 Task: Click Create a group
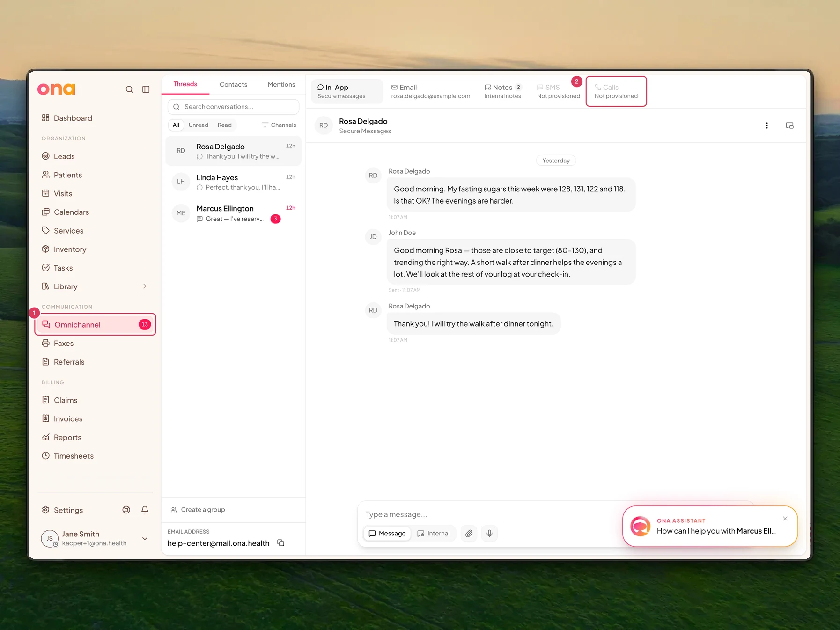click(198, 510)
